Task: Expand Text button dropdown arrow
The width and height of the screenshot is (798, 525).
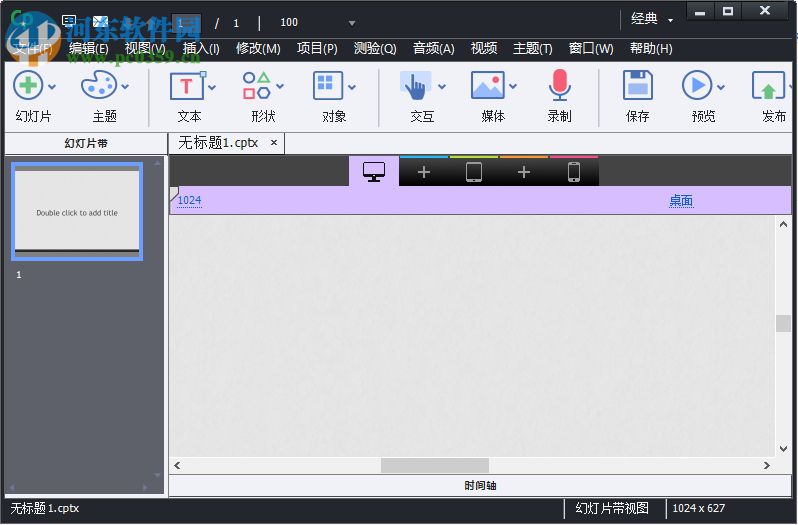Action: [x=212, y=88]
